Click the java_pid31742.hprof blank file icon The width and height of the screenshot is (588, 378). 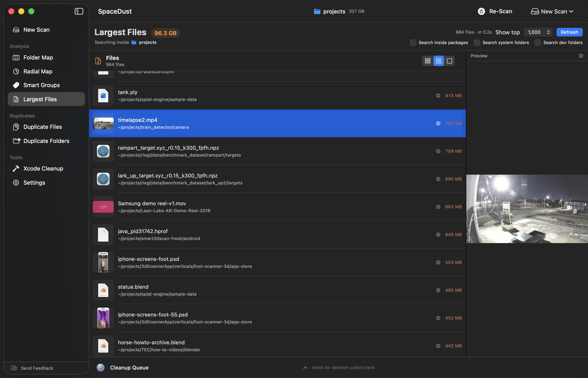(103, 234)
